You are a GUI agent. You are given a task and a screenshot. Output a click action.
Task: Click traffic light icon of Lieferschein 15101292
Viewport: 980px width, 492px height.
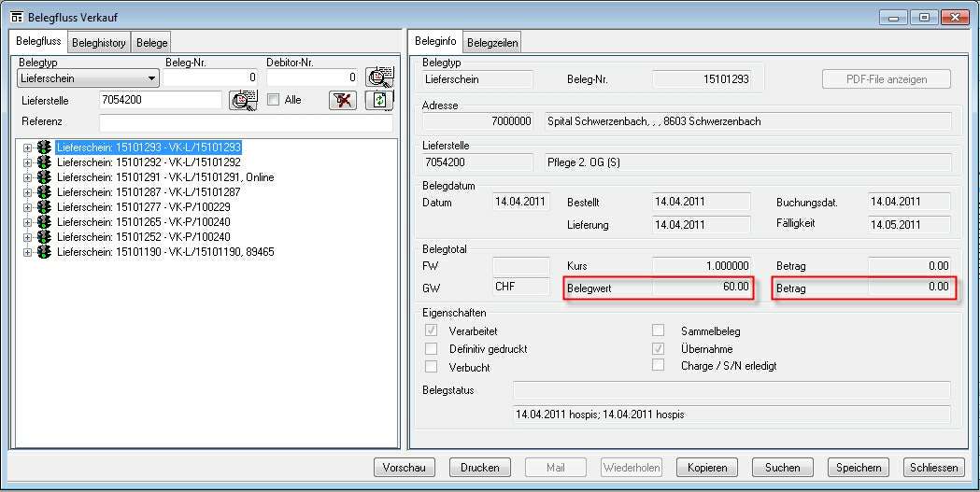coord(44,162)
